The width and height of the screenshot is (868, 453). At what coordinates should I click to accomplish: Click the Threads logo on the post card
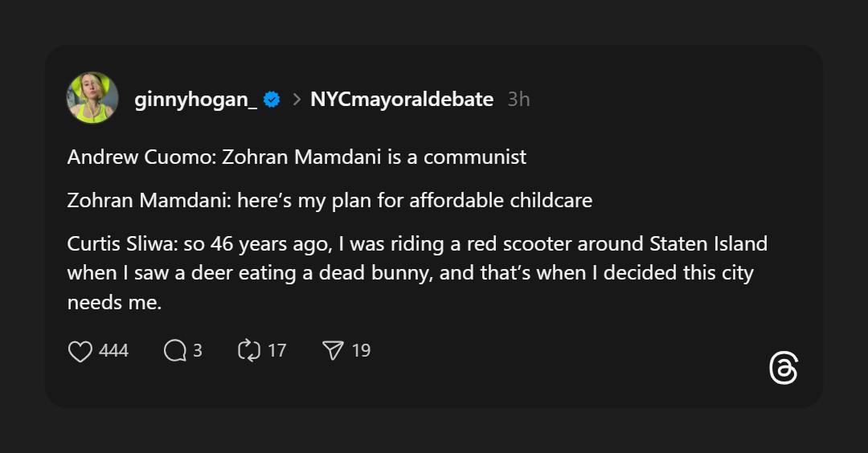click(783, 368)
